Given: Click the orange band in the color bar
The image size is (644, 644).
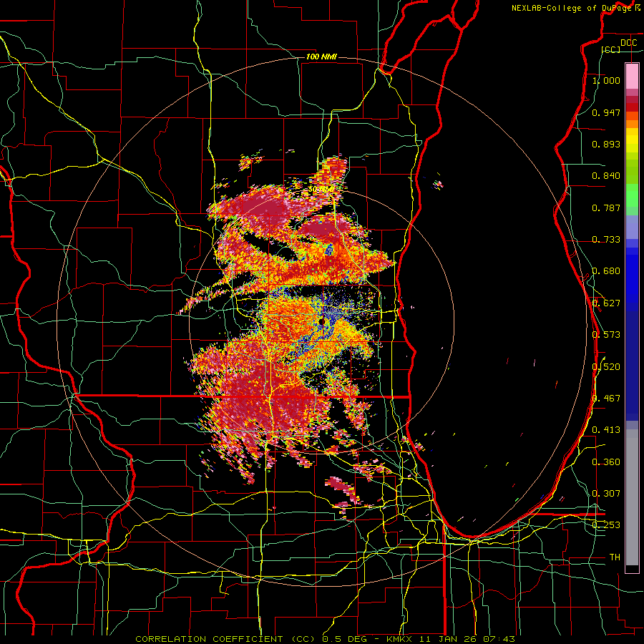Looking at the screenshot, I should (x=632, y=124).
